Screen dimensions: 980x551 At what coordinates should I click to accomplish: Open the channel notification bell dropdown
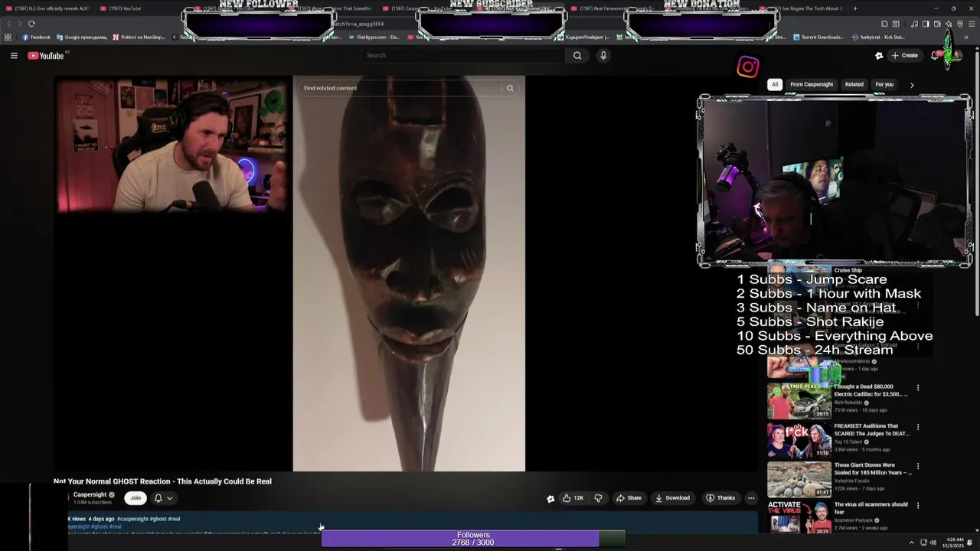[164, 498]
